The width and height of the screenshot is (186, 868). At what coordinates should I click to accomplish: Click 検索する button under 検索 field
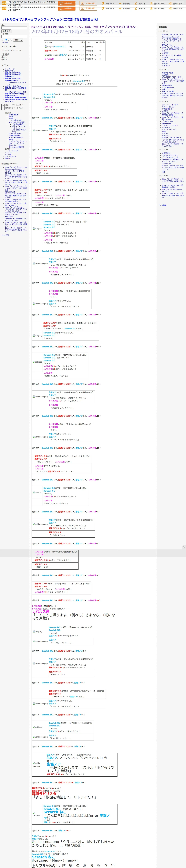pyautogui.click(x=6, y=31)
